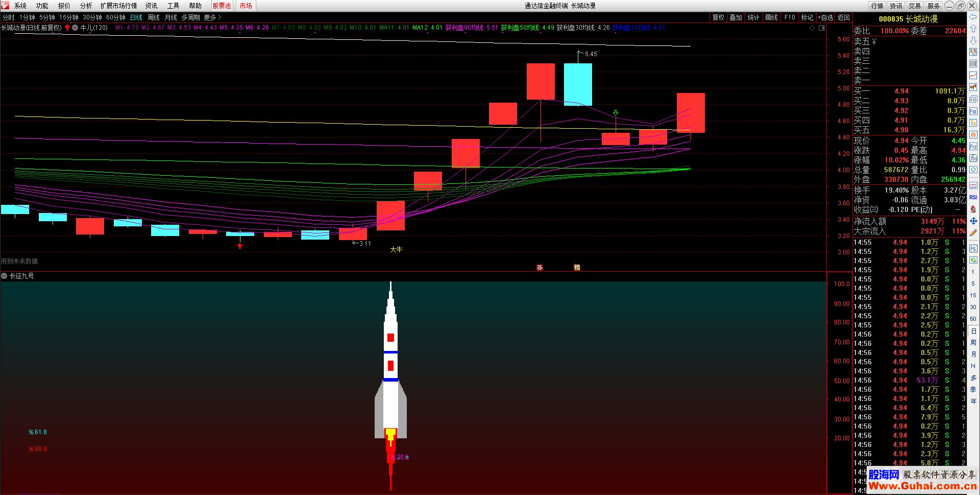Select 年 yearly period in sidebar
This screenshot has width=980, height=495.
click(973, 402)
